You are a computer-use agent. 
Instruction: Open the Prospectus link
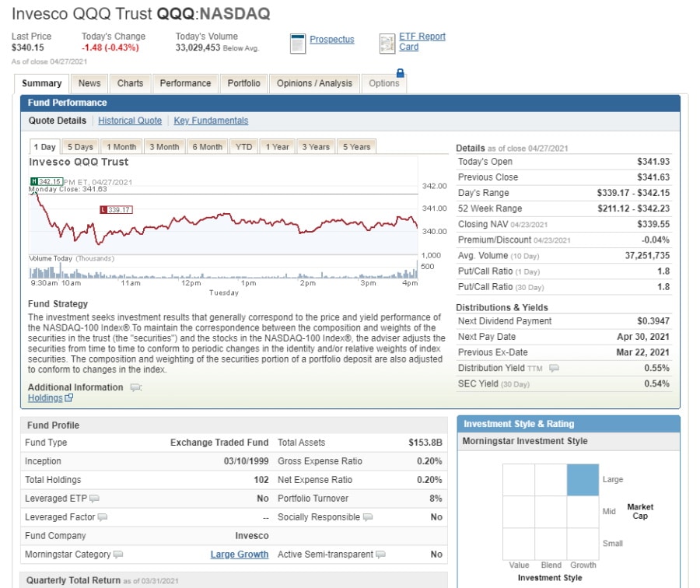coord(331,40)
